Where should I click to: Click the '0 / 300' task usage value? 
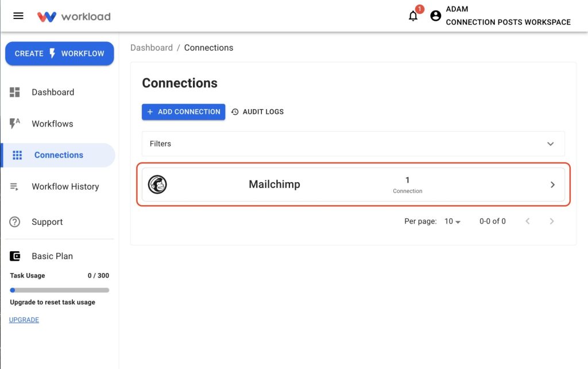click(x=98, y=275)
